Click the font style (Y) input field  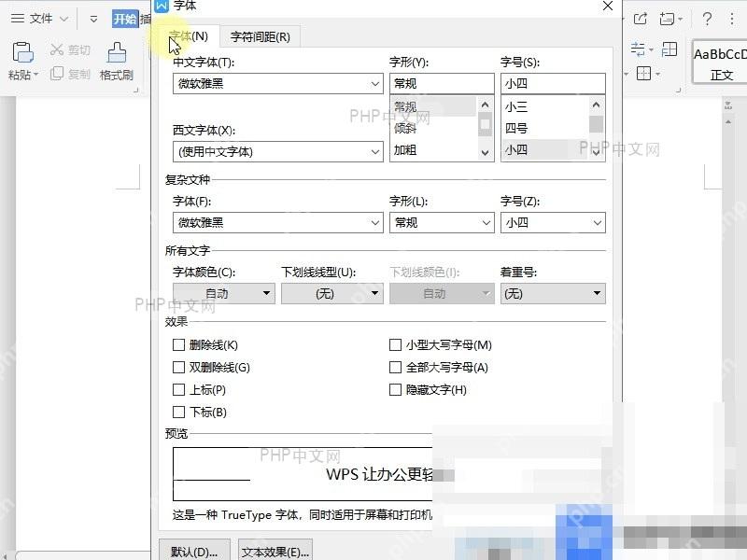[x=442, y=84]
